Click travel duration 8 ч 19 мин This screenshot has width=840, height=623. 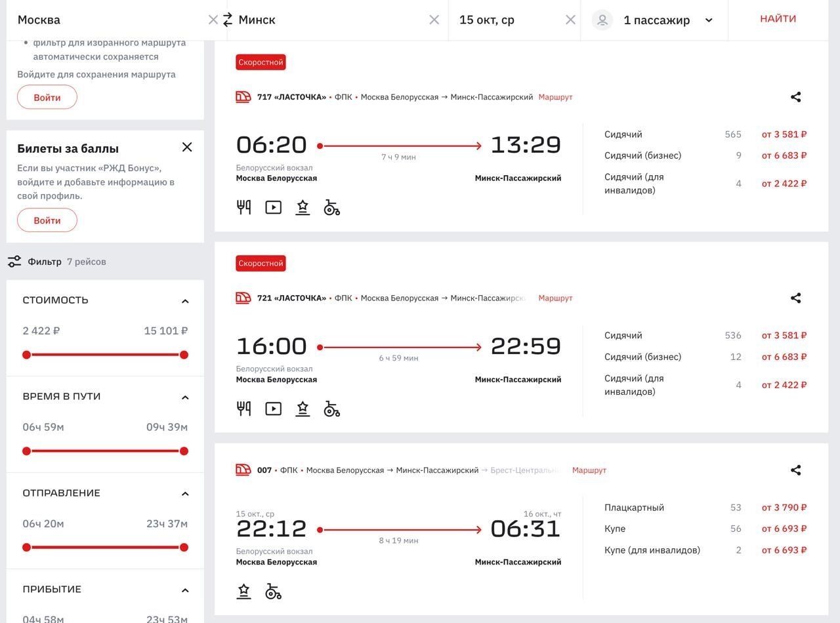[x=398, y=541]
